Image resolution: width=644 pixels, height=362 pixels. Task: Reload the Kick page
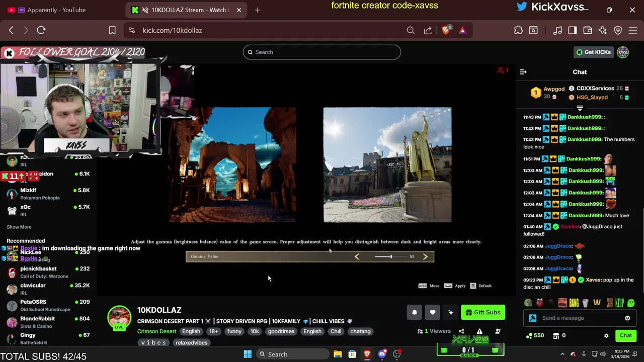(41, 30)
